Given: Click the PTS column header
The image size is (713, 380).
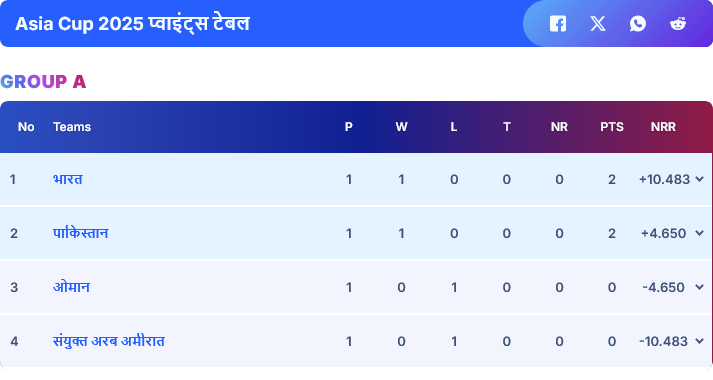Looking at the screenshot, I should tap(612, 127).
